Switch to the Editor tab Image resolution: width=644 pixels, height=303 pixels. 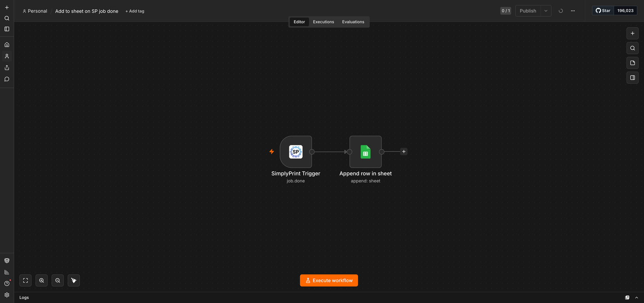299,22
